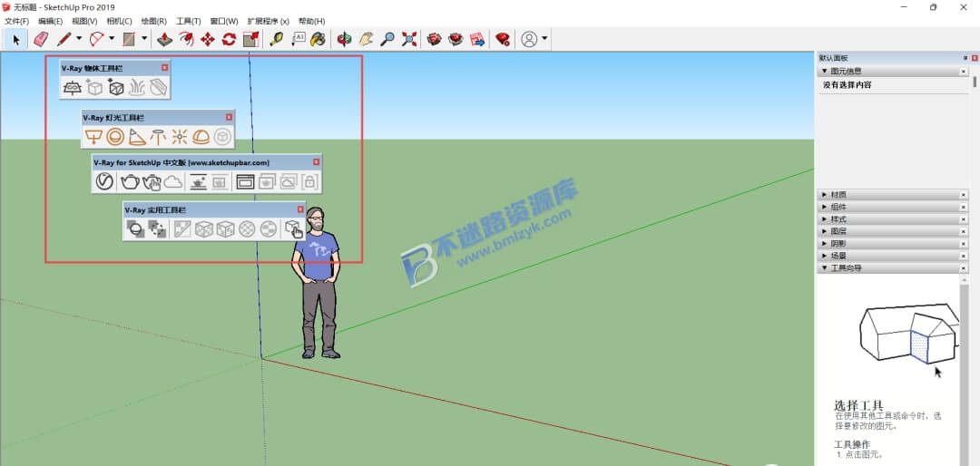Open the 3D Warehouse icon
Viewport: 980px width, 466px height.
coord(435,39)
